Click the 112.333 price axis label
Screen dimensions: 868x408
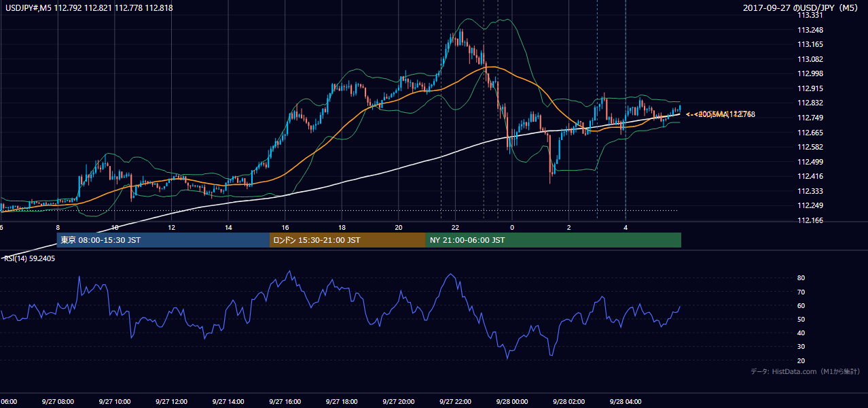point(810,191)
